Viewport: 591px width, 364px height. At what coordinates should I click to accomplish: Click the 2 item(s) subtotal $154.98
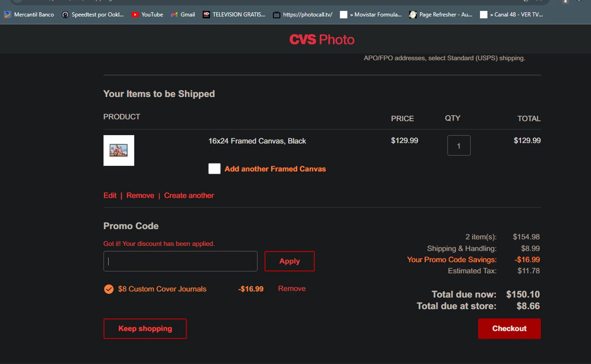(x=526, y=237)
